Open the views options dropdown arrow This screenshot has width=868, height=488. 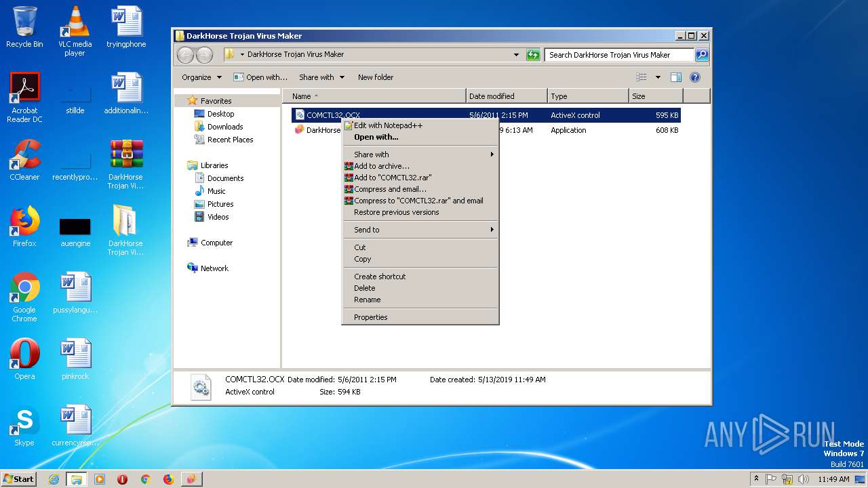pyautogui.click(x=658, y=77)
